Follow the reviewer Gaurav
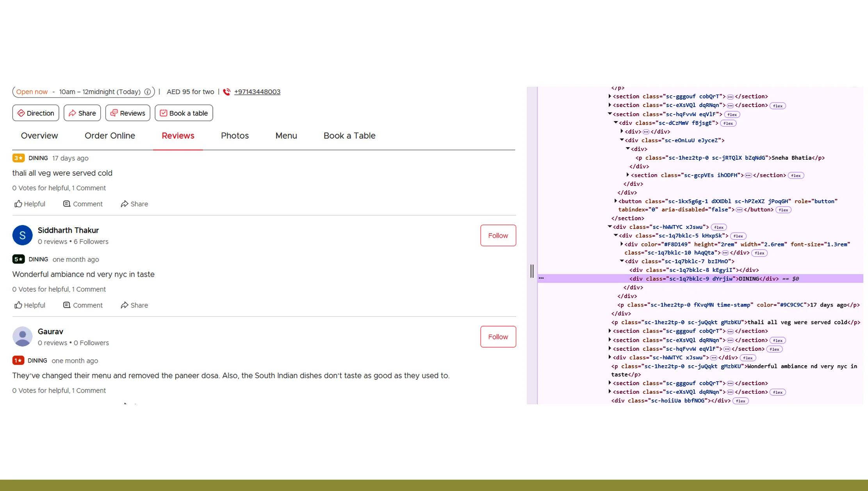 (498, 336)
